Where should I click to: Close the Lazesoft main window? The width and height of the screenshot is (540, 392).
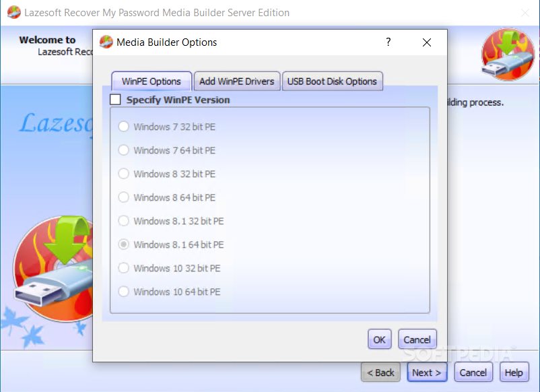click(x=525, y=13)
